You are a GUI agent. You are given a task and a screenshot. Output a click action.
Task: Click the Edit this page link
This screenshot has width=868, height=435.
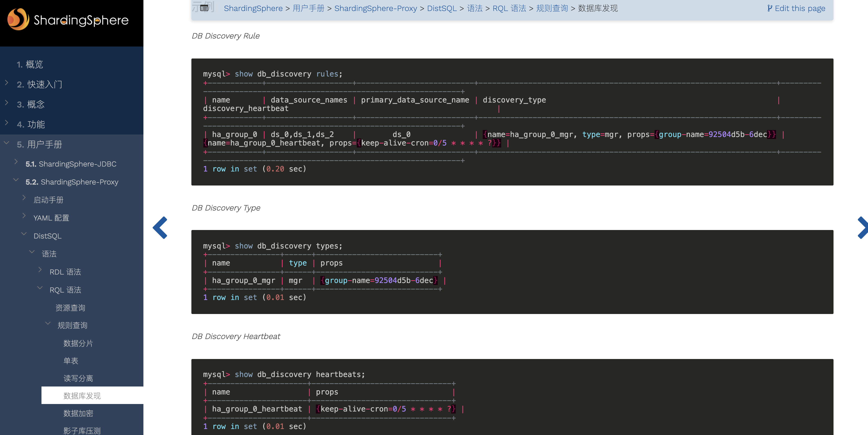796,8
